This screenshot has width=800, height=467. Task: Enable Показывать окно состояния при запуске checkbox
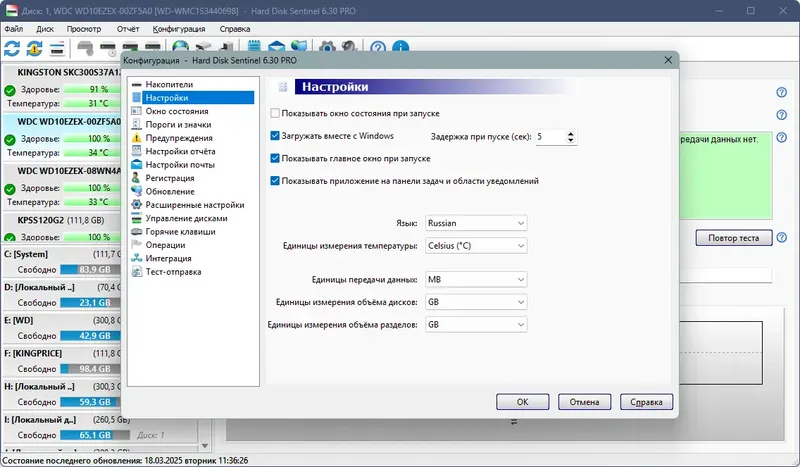point(275,113)
